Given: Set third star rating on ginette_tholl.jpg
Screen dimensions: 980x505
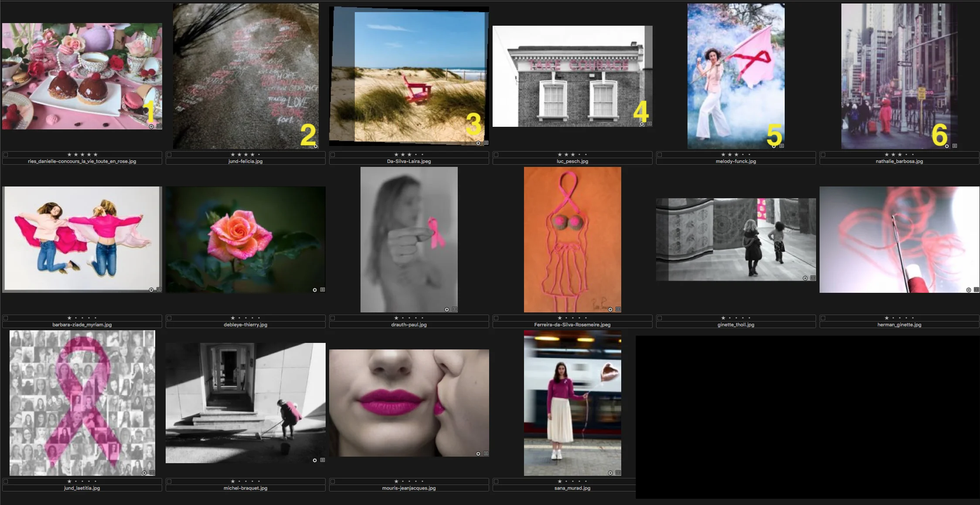Looking at the screenshot, I should (736, 318).
